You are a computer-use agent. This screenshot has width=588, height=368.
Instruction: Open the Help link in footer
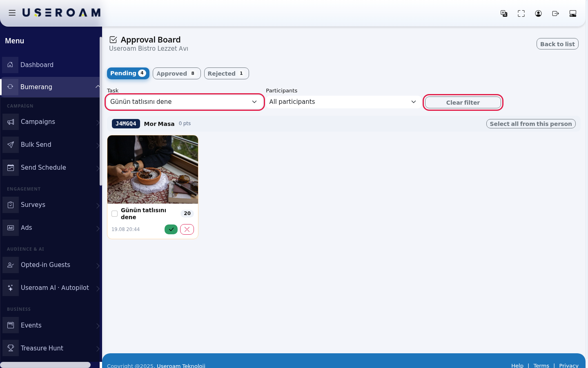[517, 366]
